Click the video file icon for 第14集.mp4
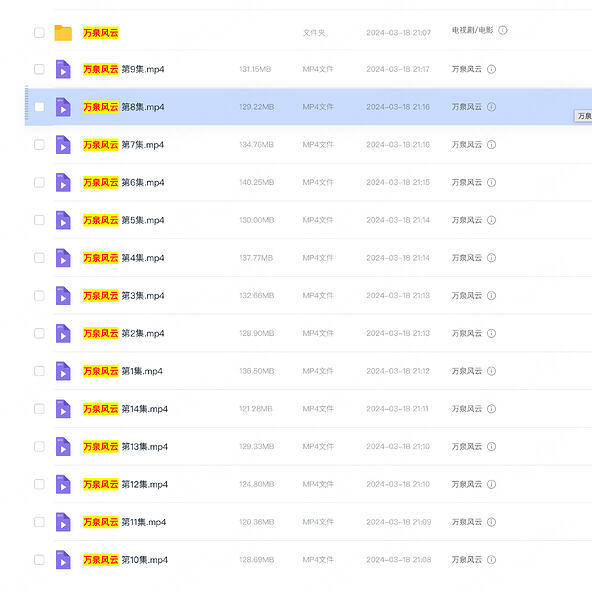592x600 pixels. coord(63,409)
